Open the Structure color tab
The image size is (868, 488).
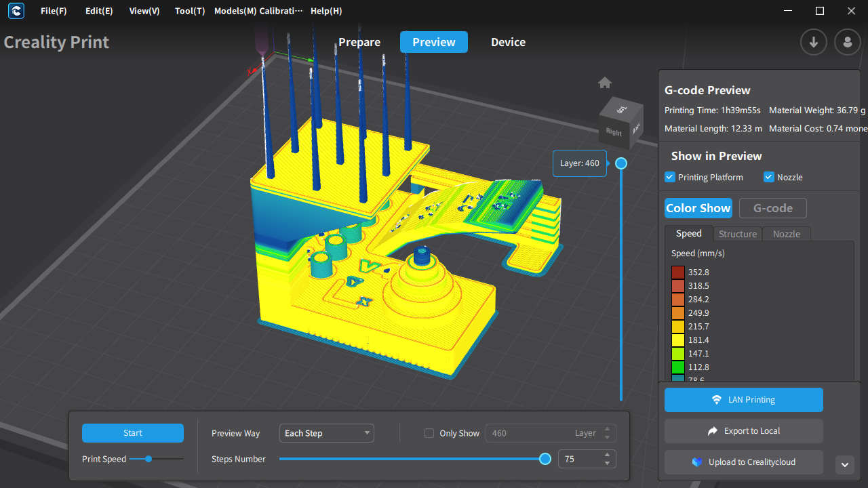coord(737,234)
